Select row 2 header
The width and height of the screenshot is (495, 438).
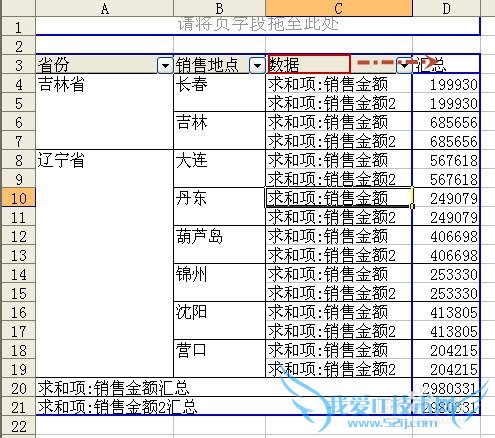click(x=18, y=46)
